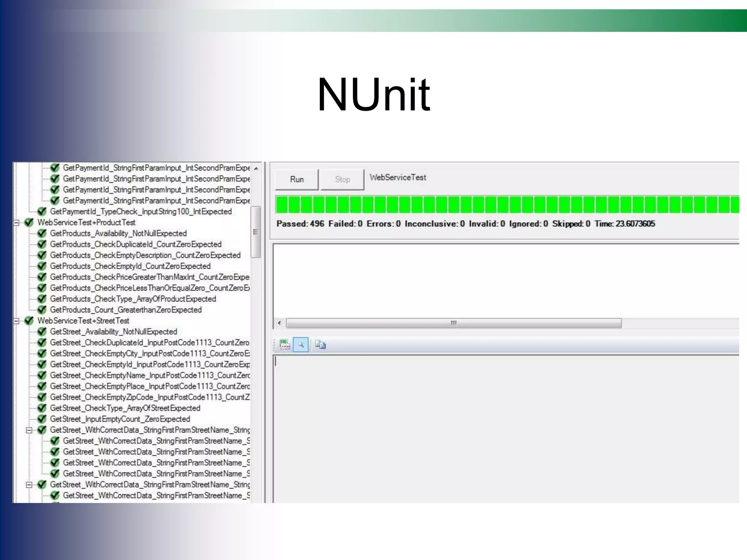Select GetProducts_CheckPriceLessThanOrEqualZero test
This screenshot has width=747, height=560.
[x=150, y=288]
